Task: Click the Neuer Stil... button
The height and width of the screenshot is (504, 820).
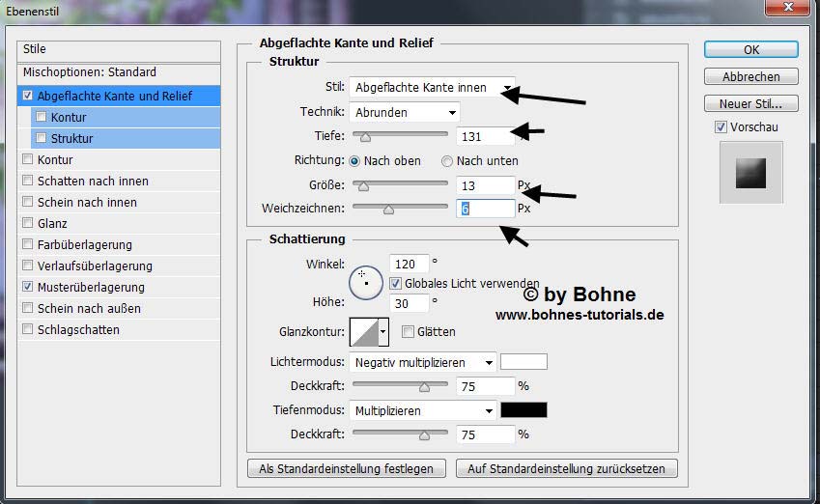Action: pyautogui.click(x=750, y=103)
